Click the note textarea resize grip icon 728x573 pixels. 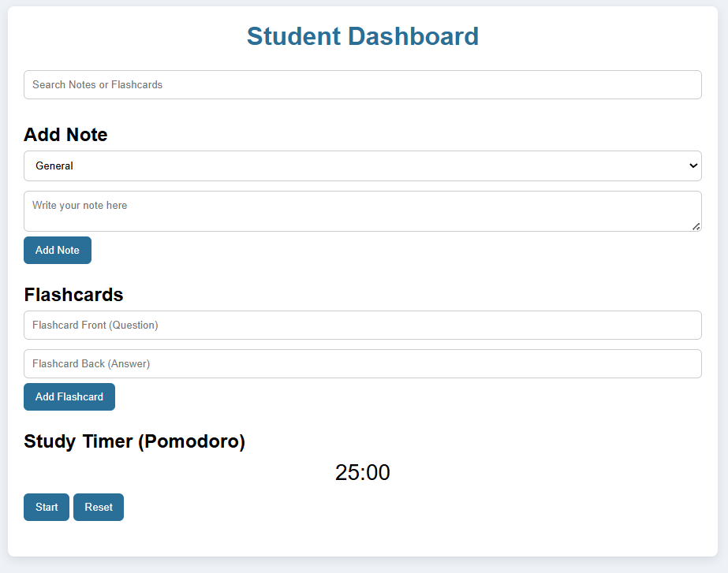coord(696,226)
